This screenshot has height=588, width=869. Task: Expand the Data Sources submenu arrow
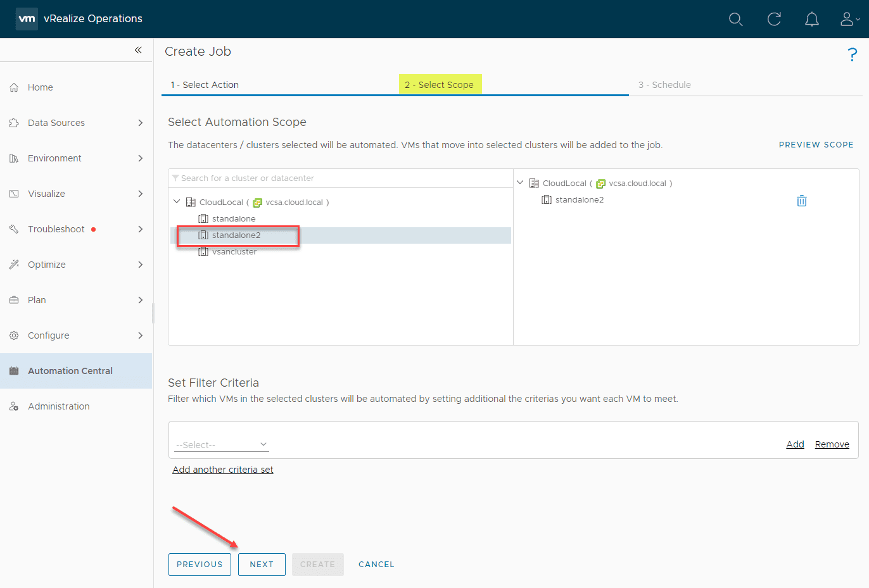[x=141, y=123]
